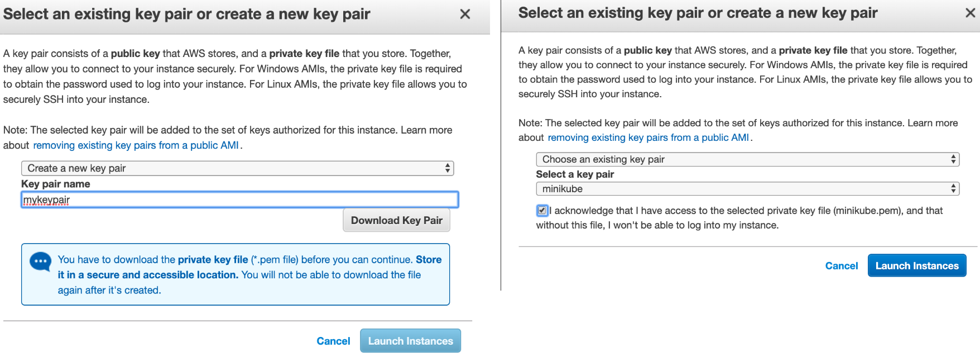980x356 pixels.
Task: Click the right dialog's title heading
Action: tap(698, 13)
